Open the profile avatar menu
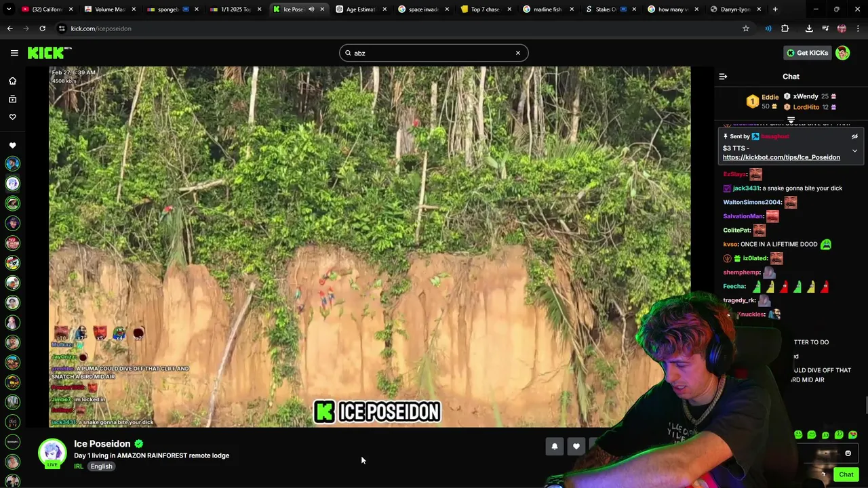Screen dimensions: 868x488 coord(843,53)
